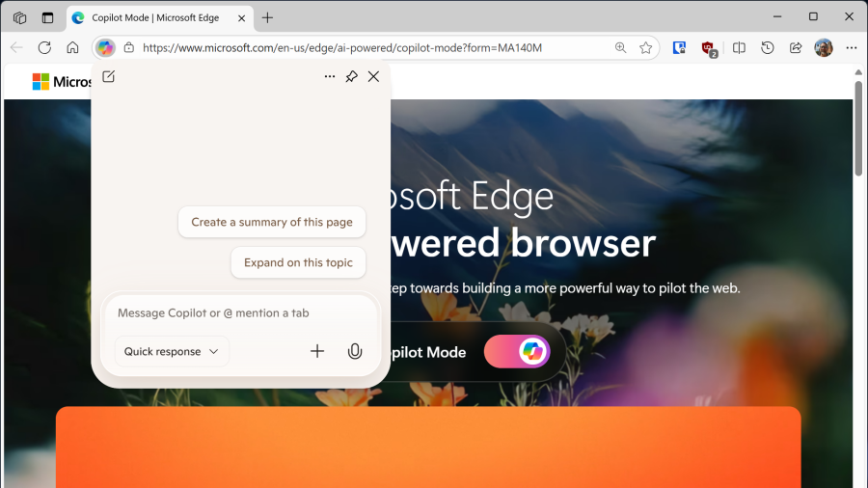Image resolution: width=868 pixels, height=488 pixels.
Task: Click the share icon in toolbar
Action: 796,47
